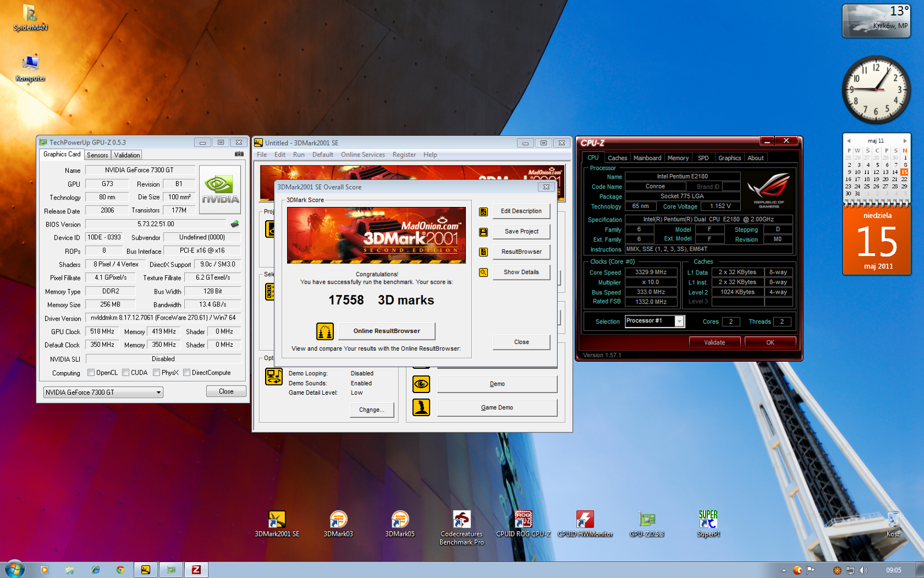
Task: Click the ResultBrowser icon beside its button
Action: (x=483, y=252)
